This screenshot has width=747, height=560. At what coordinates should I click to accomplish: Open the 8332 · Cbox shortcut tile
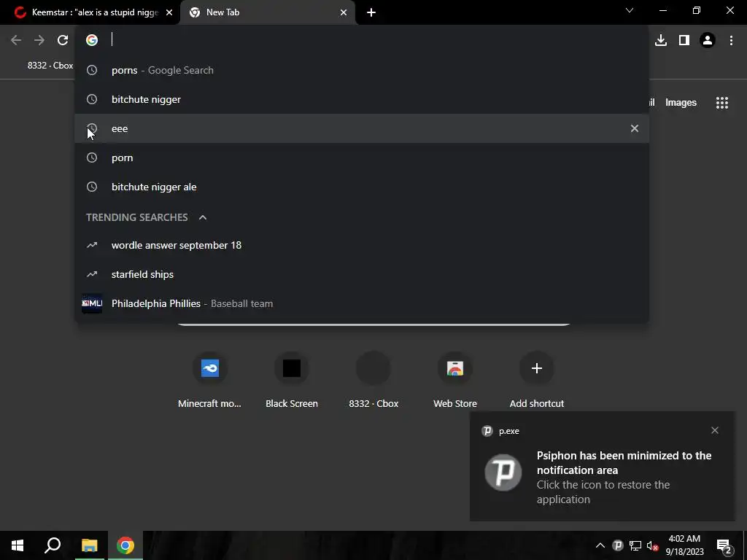point(373,381)
